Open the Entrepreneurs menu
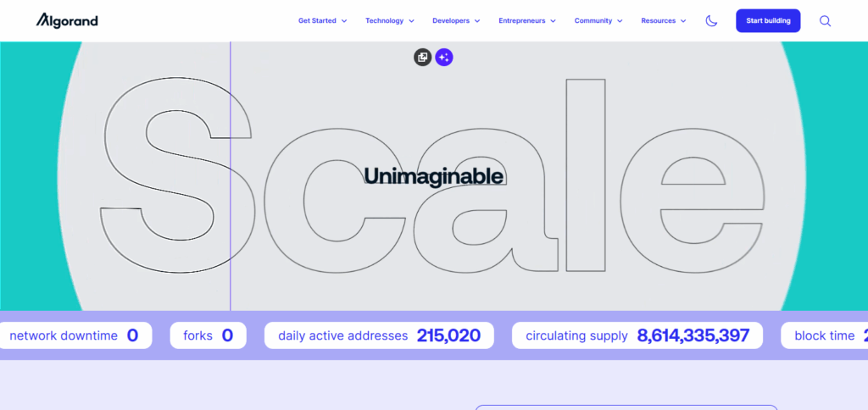868x410 pixels. 526,20
